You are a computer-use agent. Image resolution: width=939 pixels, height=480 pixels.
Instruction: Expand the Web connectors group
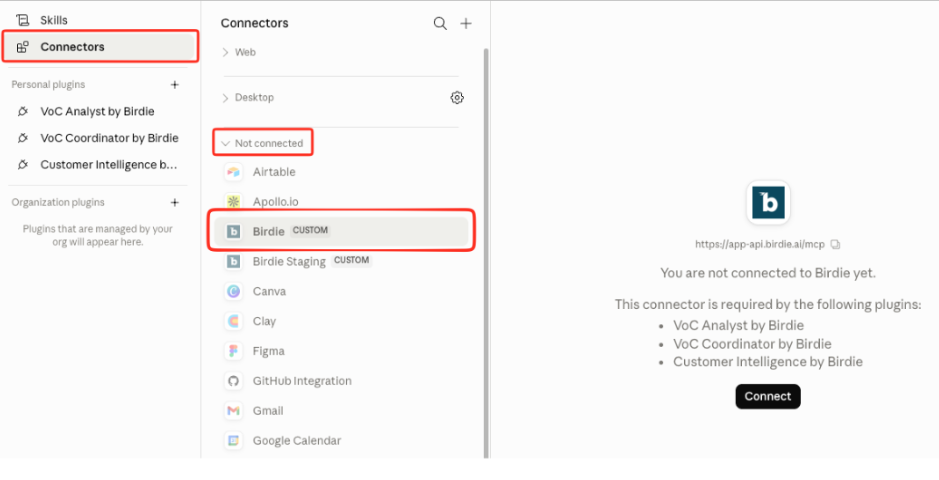coord(239,52)
